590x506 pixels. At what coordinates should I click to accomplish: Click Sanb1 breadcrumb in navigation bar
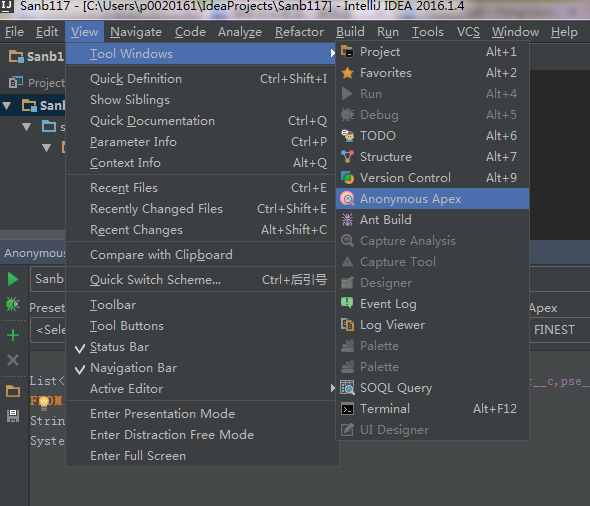click(37, 56)
